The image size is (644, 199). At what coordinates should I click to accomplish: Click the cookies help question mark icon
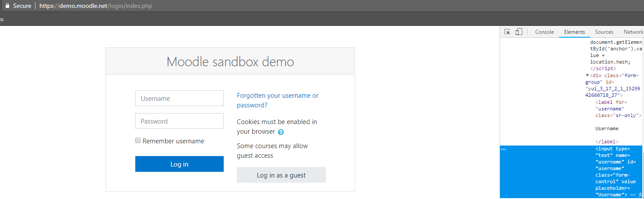pyautogui.click(x=281, y=132)
